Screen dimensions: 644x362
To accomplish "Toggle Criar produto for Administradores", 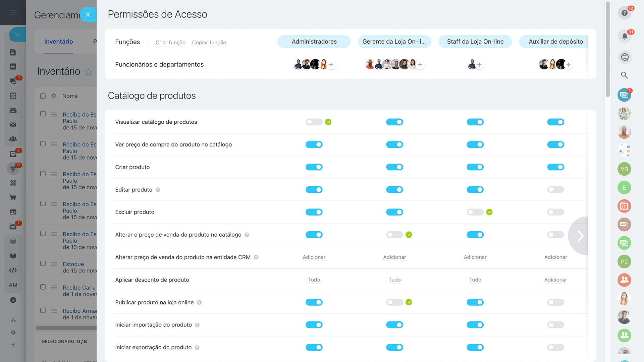I will pos(314,167).
